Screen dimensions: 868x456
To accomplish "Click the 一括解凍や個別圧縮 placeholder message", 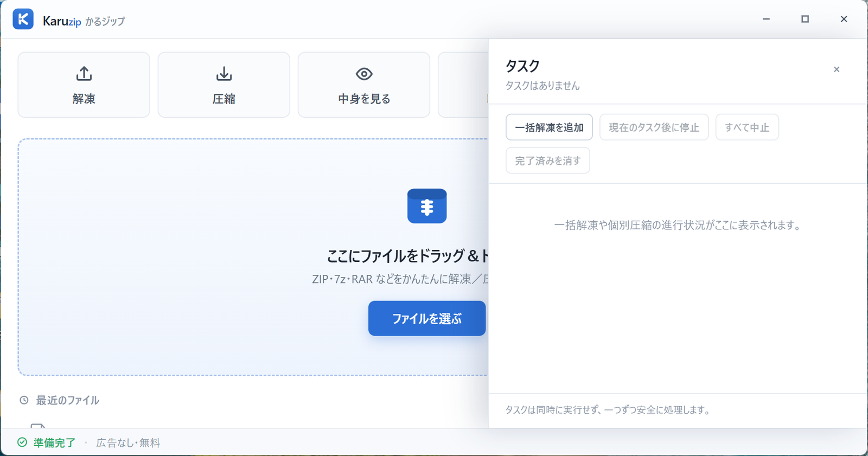I will click(x=678, y=225).
